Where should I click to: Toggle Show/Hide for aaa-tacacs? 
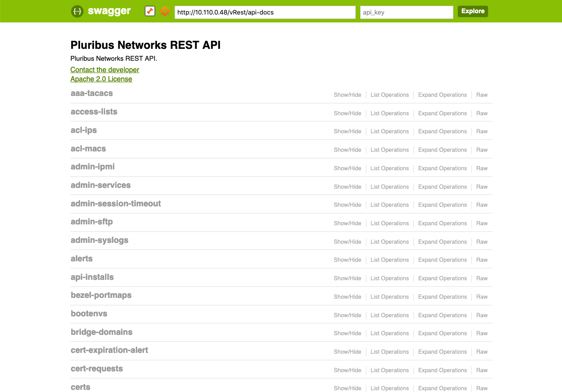347,95
